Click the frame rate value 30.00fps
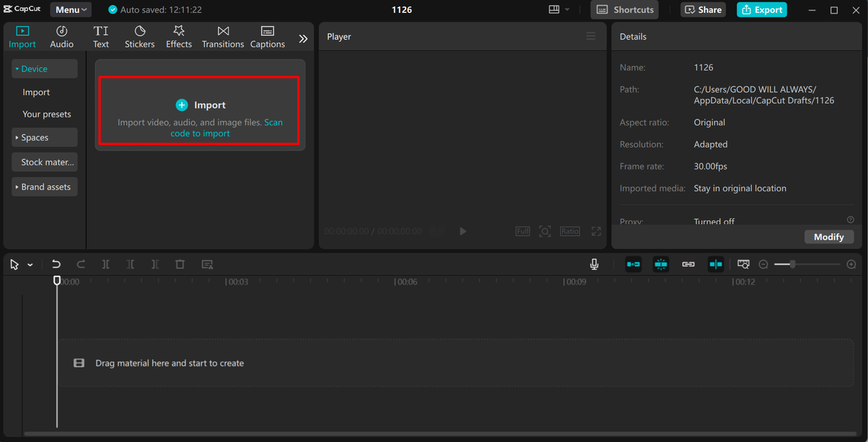Screen dimensions: 868x442 coord(711,166)
